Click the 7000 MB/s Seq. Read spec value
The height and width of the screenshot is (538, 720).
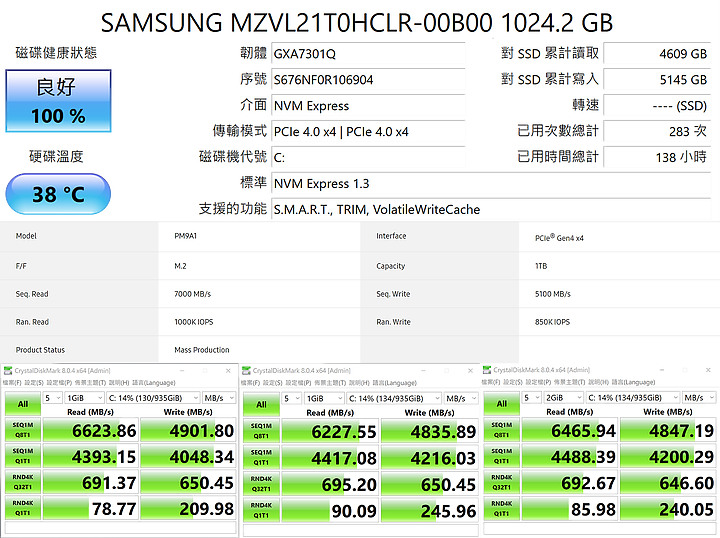point(192,294)
